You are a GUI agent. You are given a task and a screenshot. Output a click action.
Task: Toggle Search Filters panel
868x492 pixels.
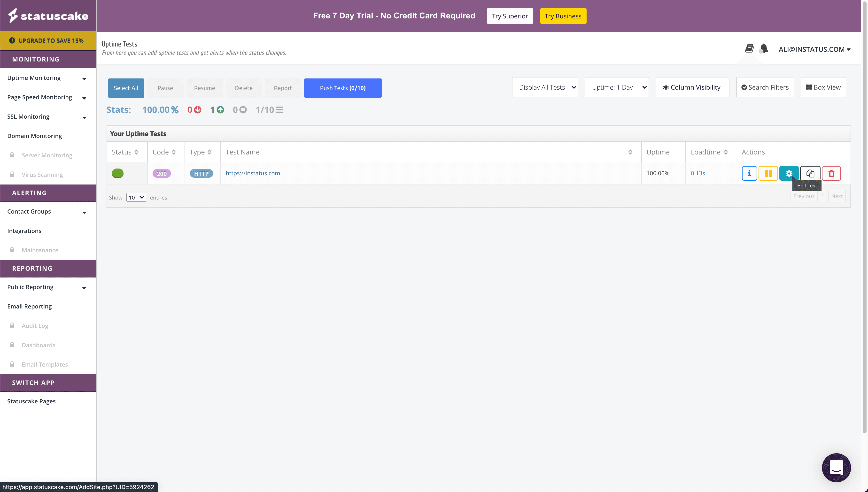coord(765,87)
